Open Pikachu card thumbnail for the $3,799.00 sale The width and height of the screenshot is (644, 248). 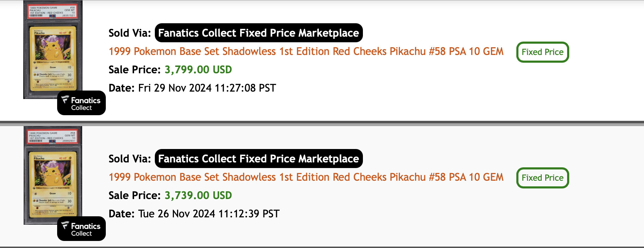coord(53,58)
